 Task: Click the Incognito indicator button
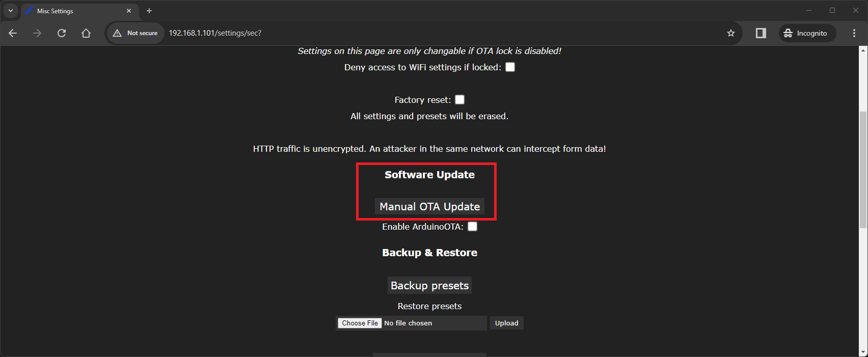coord(806,33)
